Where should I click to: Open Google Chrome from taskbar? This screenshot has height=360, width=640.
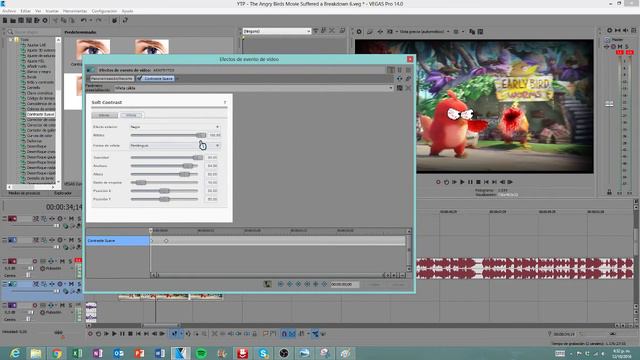pyautogui.click(x=57, y=353)
